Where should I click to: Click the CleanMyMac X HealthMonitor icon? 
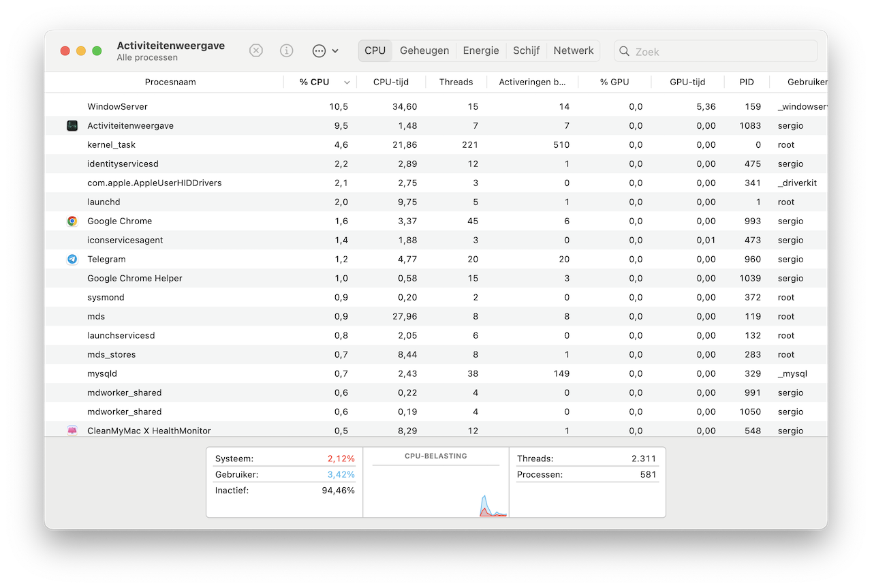(72, 431)
